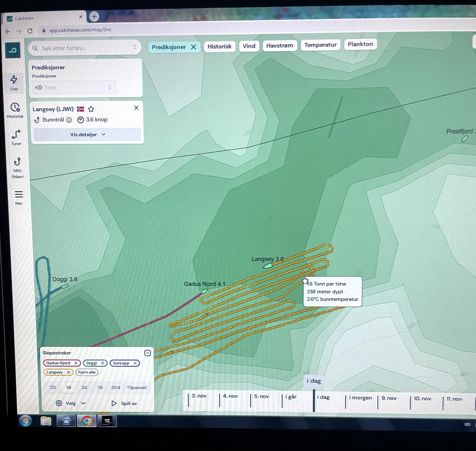Expand Vis detaljer for Langoey
This screenshot has width=476, height=451.
[87, 134]
